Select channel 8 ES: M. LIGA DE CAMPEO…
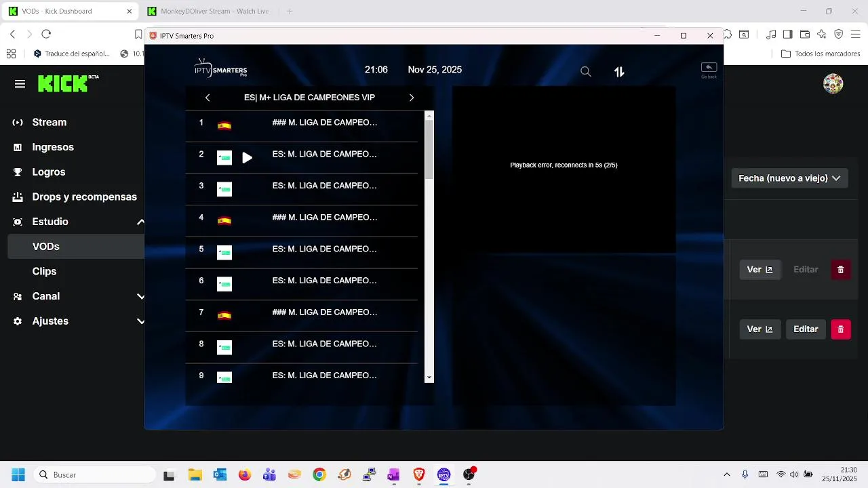Screen dimensions: 868x488 coord(302,348)
